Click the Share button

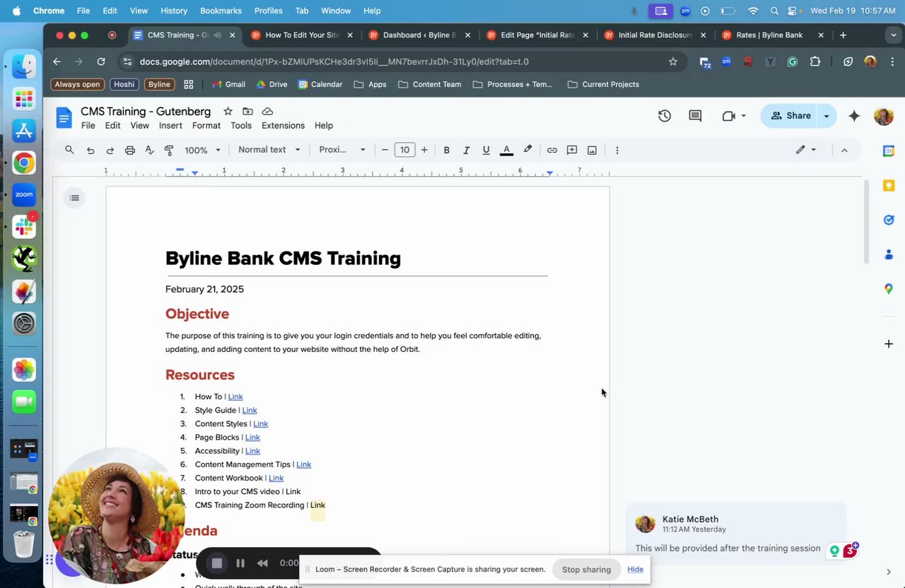(790, 116)
